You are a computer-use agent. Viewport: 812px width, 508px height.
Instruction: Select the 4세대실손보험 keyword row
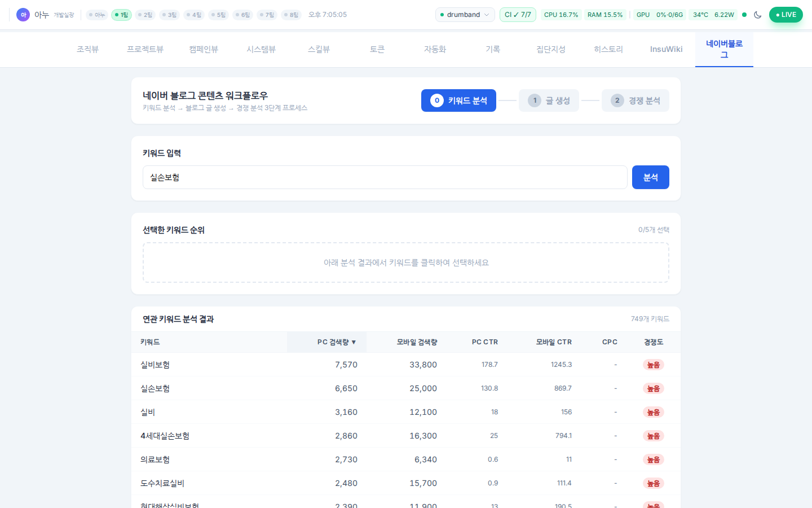pos(165,436)
